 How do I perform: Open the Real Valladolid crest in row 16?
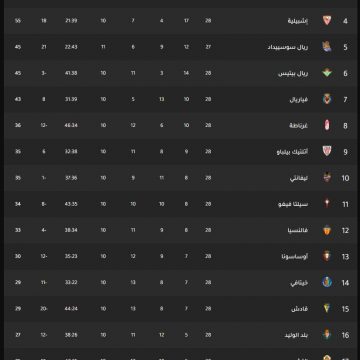327,335
